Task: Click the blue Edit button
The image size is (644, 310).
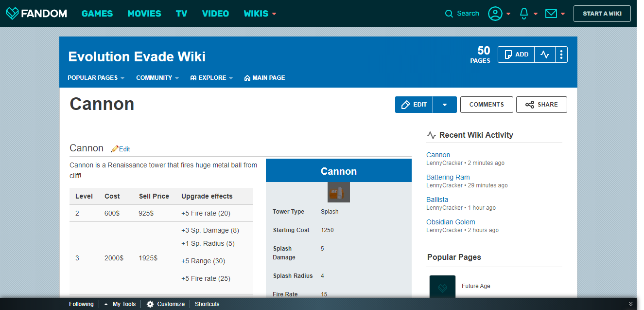Action: pos(414,105)
